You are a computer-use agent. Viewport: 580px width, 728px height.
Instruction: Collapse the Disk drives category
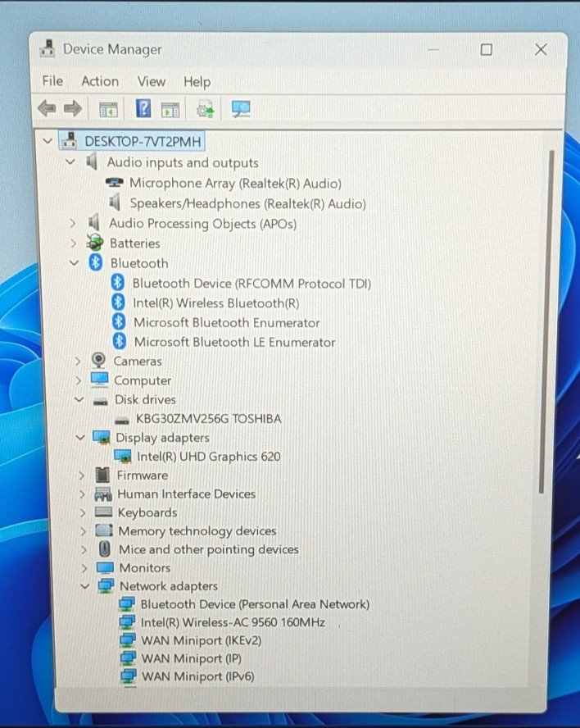coord(79,399)
